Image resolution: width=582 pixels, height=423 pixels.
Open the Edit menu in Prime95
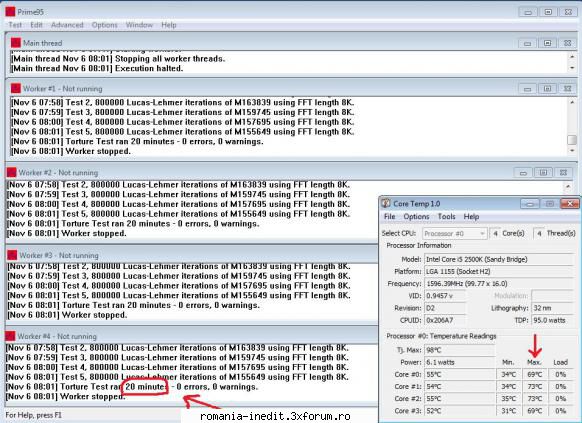tap(36, 25)
